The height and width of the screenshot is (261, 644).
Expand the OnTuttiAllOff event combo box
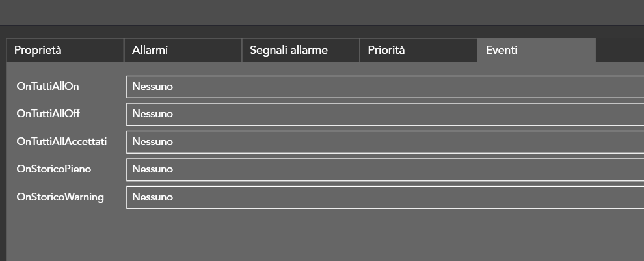(x=385, y=115)
